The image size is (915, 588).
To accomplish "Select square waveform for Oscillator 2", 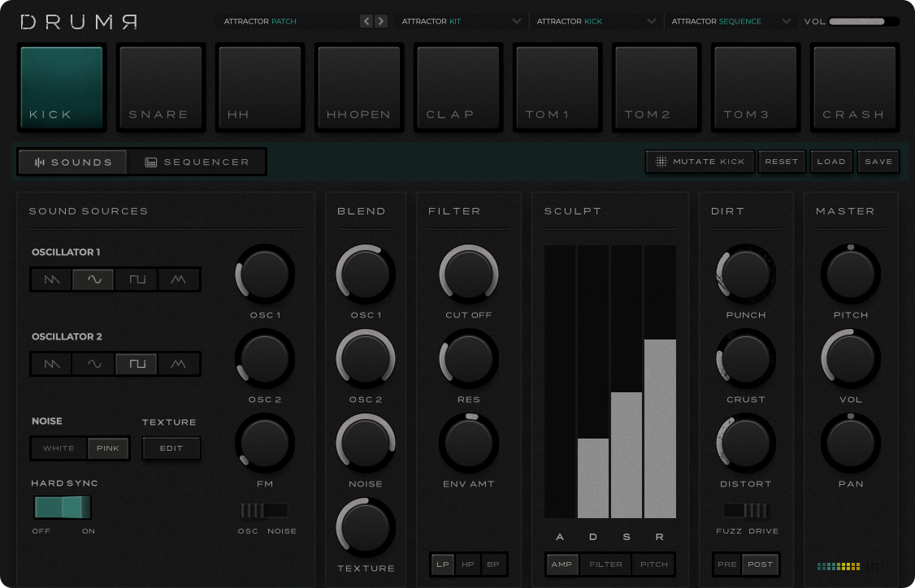I will point(137,364).
